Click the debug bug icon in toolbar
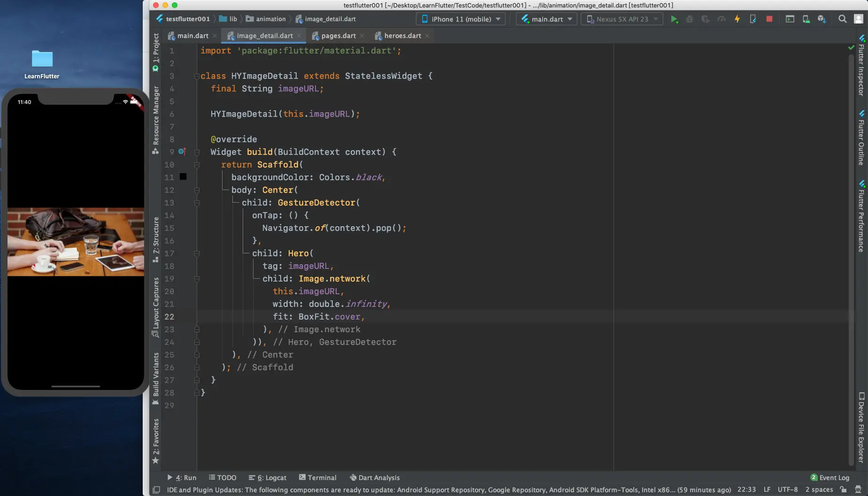 [x=690, y=19]
